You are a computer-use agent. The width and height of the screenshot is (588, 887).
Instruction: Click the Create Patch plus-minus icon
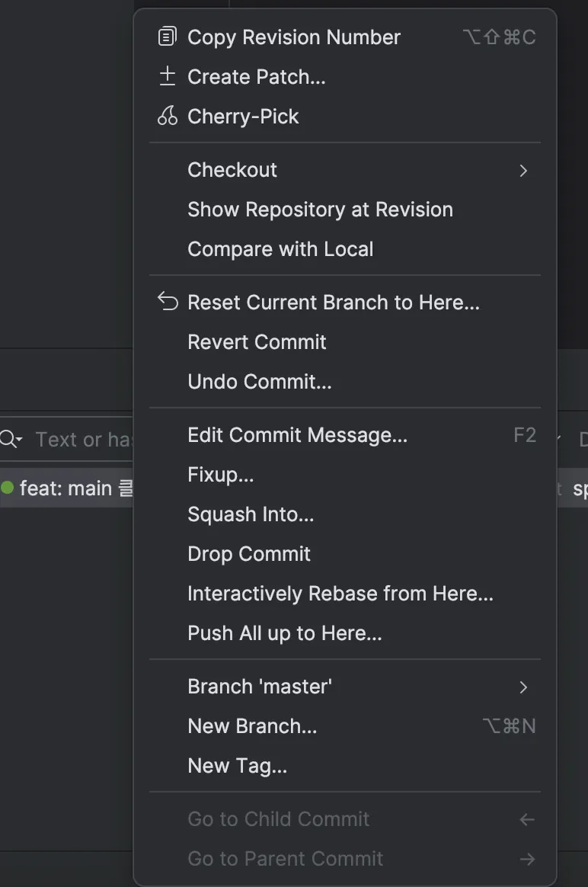[167, 76]
